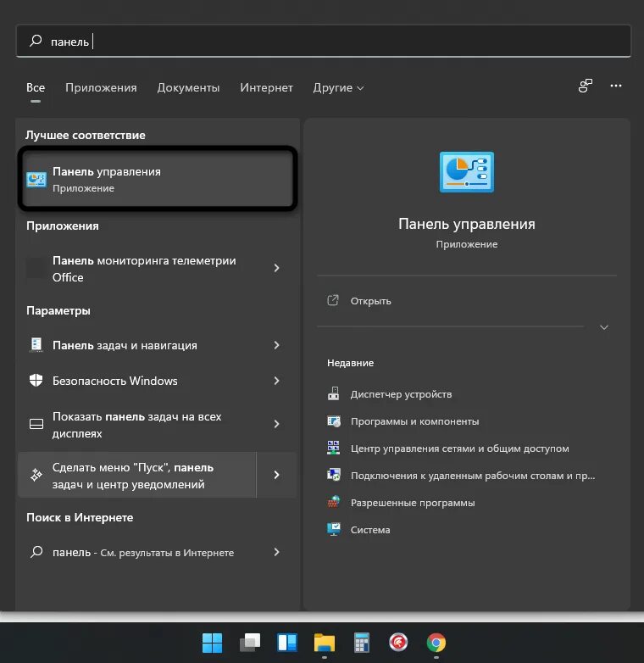Open "Безопасность Windows" result

[137, 381]
